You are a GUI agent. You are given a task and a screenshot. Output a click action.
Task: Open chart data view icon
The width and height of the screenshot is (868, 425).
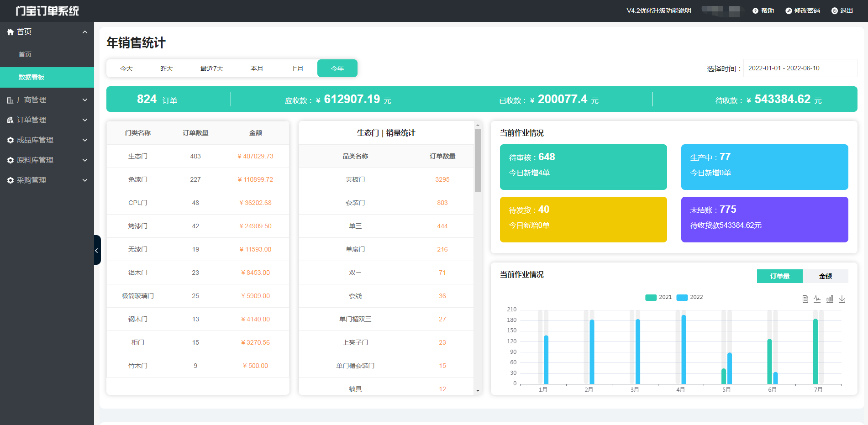(x=805, y=299)
